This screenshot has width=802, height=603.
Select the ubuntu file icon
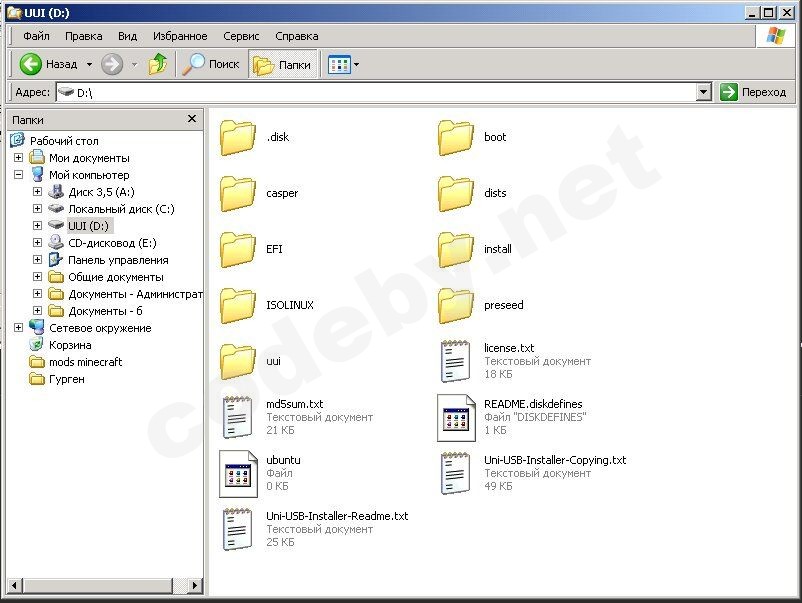[x=238, y=473]
